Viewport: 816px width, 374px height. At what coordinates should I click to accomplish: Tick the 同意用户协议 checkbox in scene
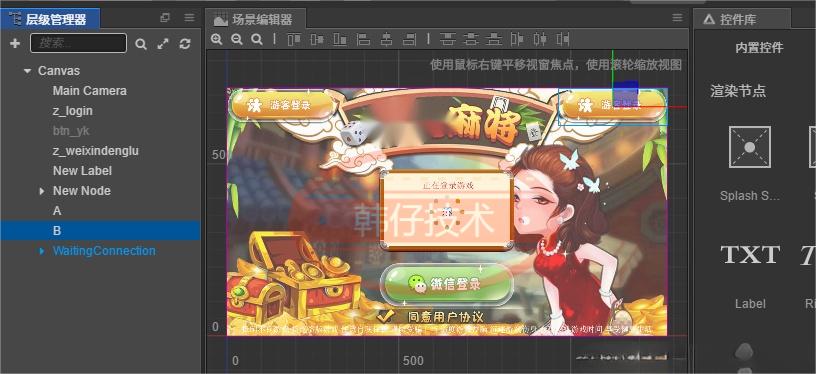point(385,316)
